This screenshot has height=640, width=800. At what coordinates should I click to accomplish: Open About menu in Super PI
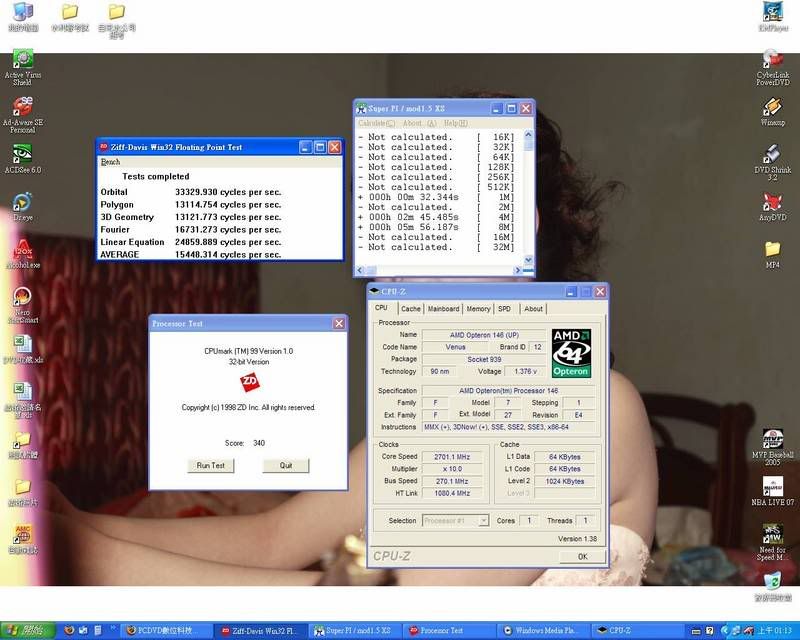click(419, 123)
